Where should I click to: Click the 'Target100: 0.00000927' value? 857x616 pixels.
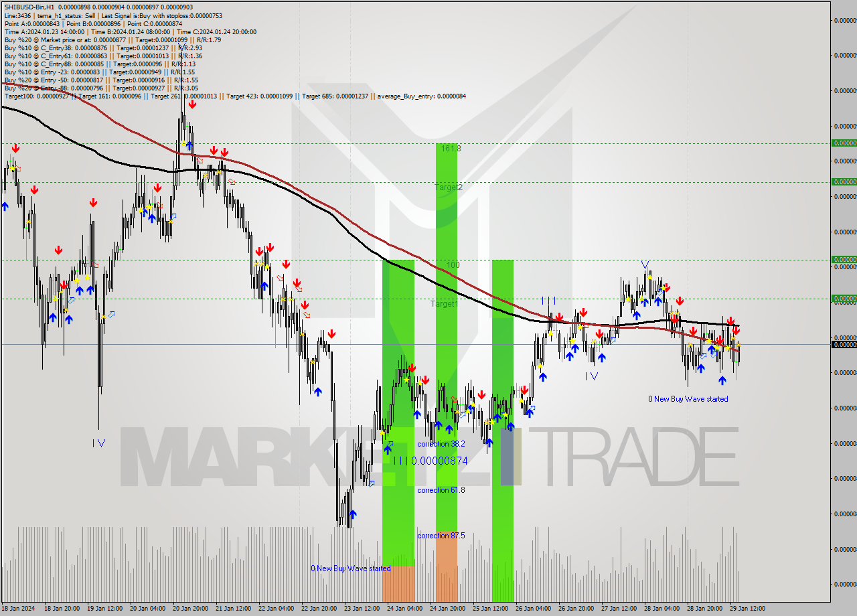pos(36,96)
